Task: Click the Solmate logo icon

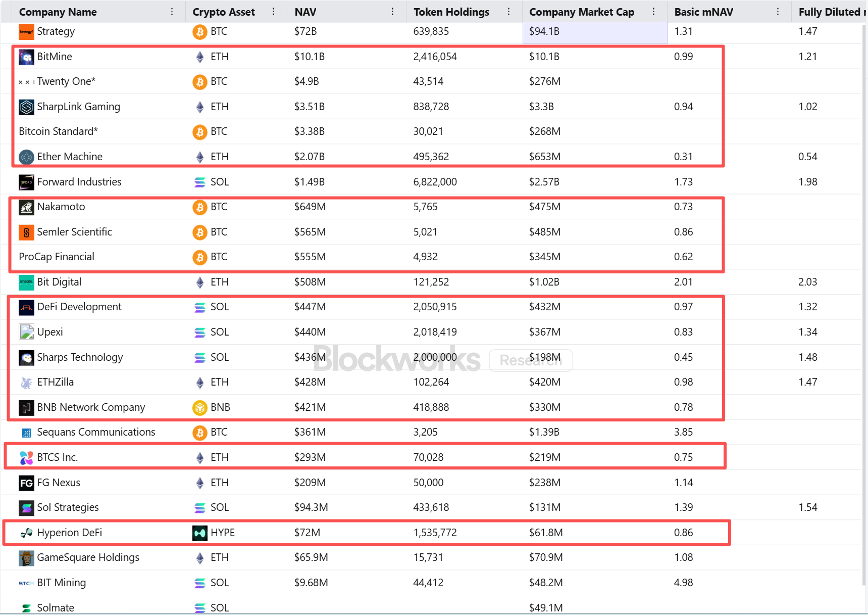Action: (26, 608)
